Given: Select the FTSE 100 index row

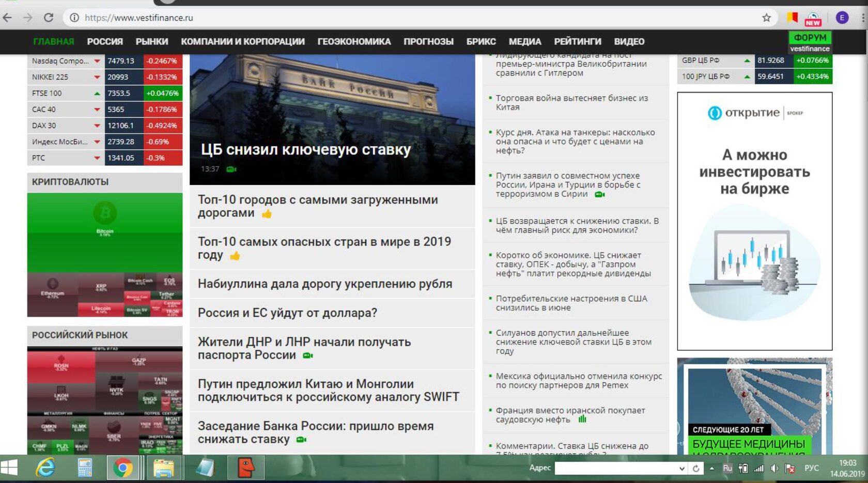Looking at the screenshot, I should (105, 93).
